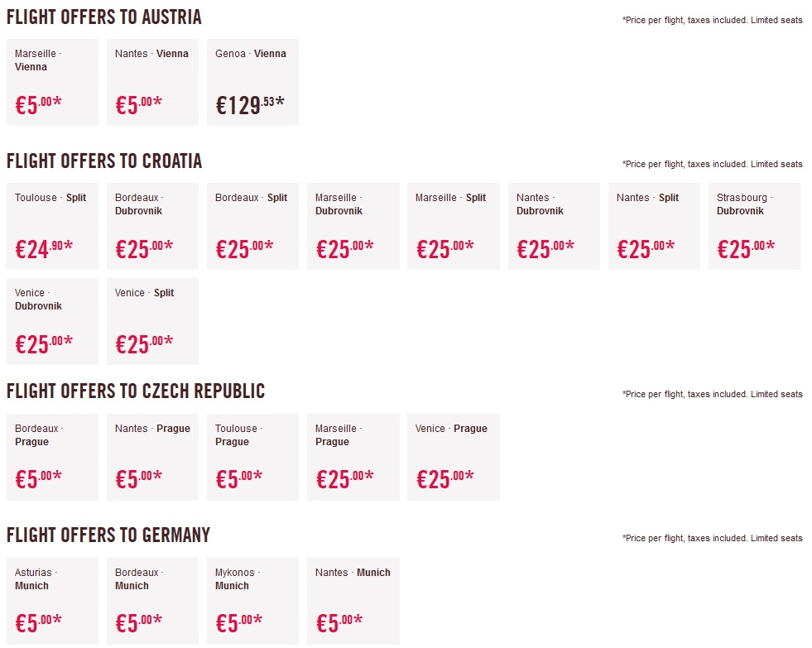This screenshot has height=648, width=812.
Task: Open the Toulouse to Prague flight card
Action: tap(252, 457)
